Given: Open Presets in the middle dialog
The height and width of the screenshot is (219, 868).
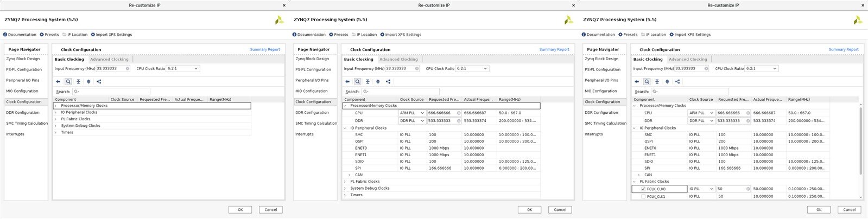Looking at the screenshot, I should coord(339,35).
